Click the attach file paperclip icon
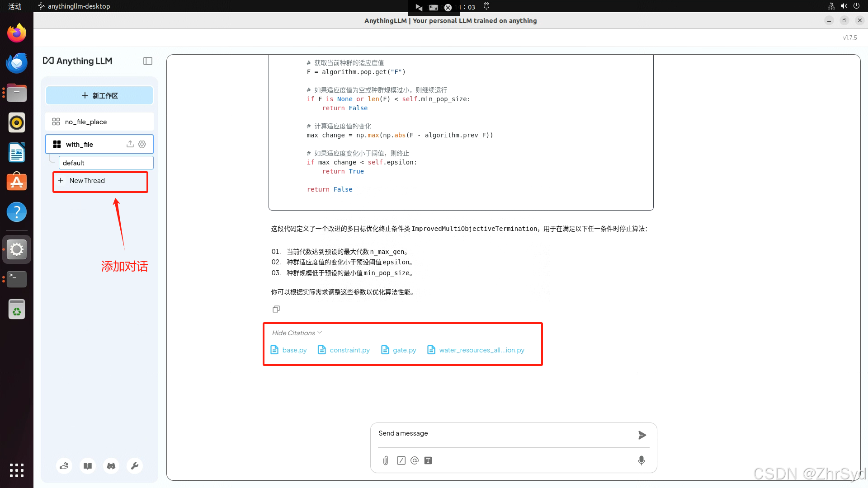The height and width of the screenshot is (488, 868). [385, 460]
